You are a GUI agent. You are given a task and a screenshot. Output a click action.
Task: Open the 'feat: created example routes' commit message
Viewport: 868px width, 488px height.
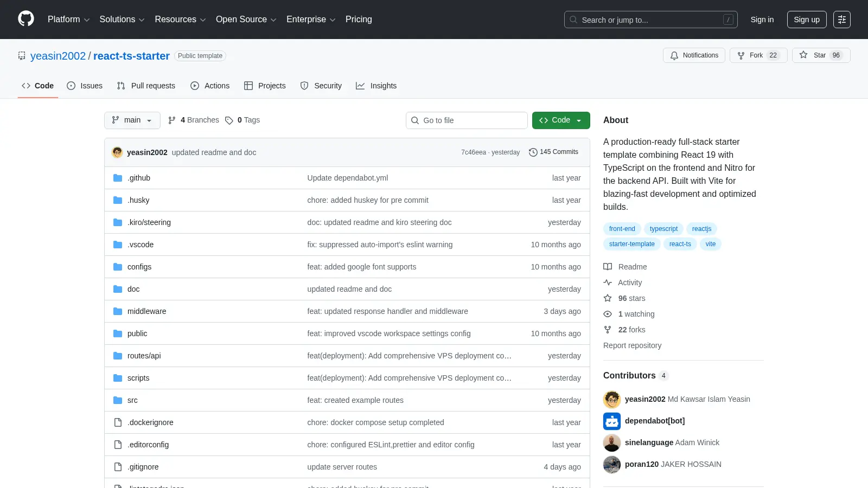[x=355, y=400]
